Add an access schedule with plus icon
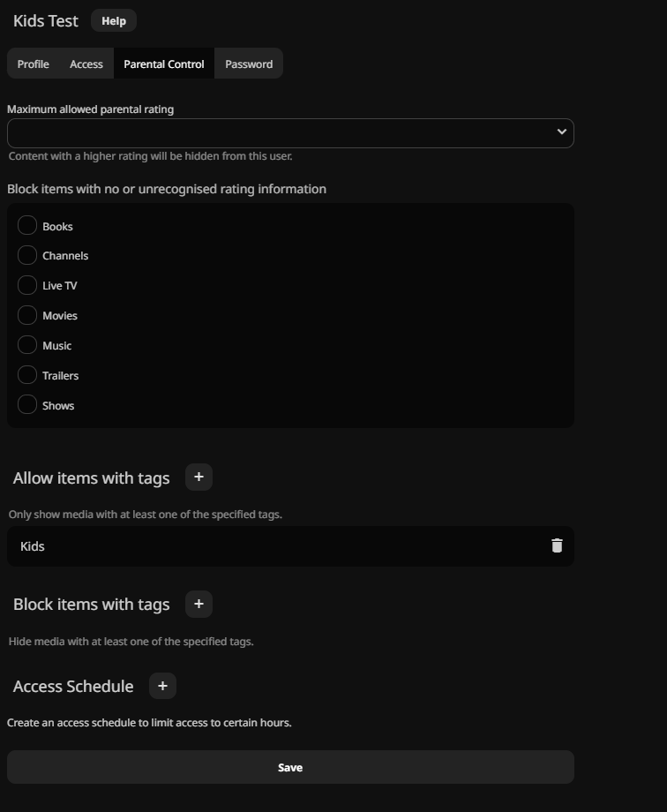667x812 pixels. pyautogui.click(x=162, y=686)
